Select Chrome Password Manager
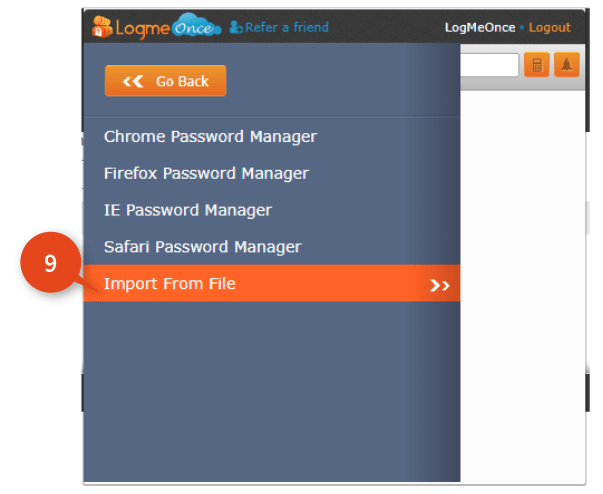The width and height of the screenshot is (603, 494). (210, 137)
